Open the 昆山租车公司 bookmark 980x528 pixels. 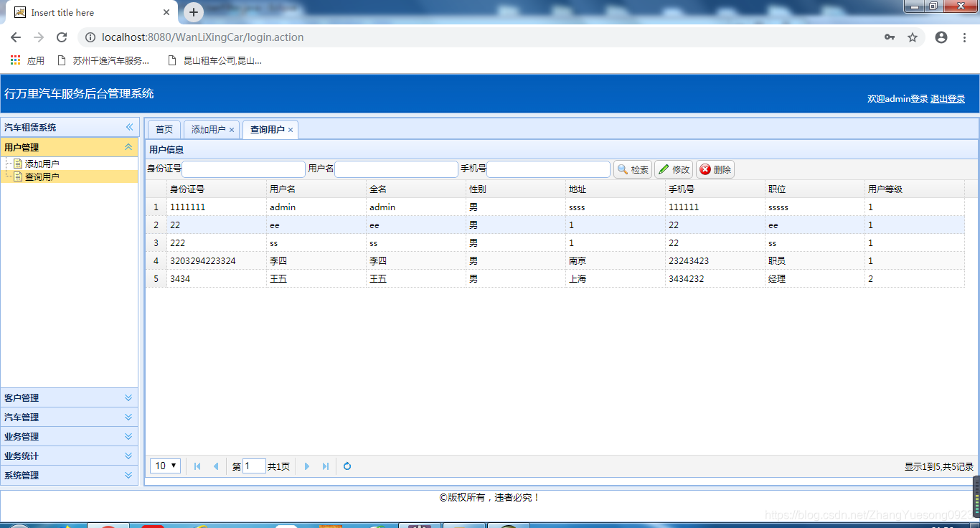point(215,61)
